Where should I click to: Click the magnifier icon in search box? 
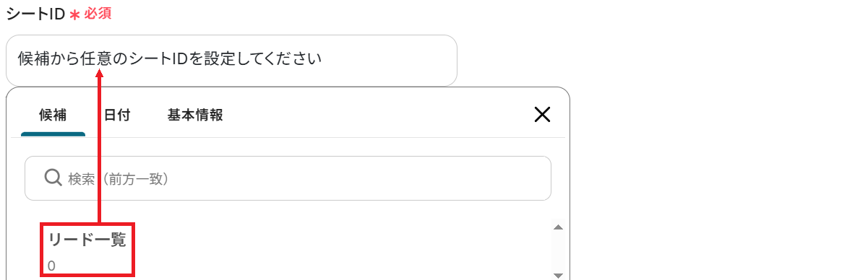(53, 178)
